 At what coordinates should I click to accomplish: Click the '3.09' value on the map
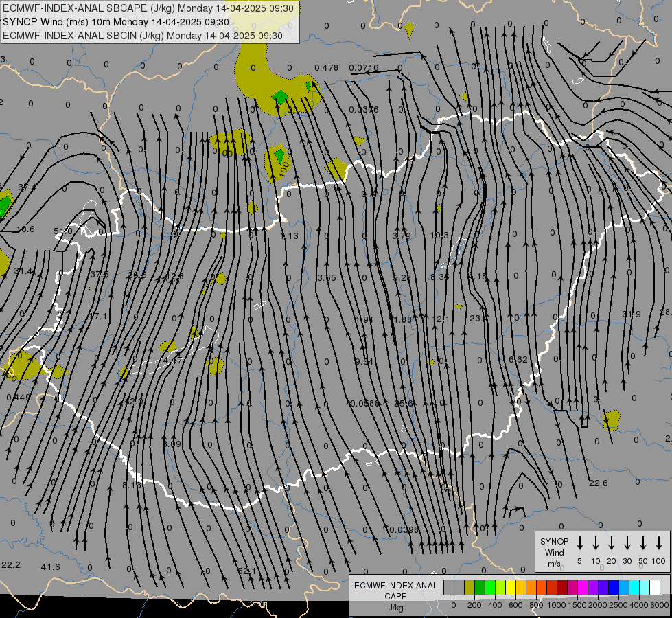click(x=172, y=444)
